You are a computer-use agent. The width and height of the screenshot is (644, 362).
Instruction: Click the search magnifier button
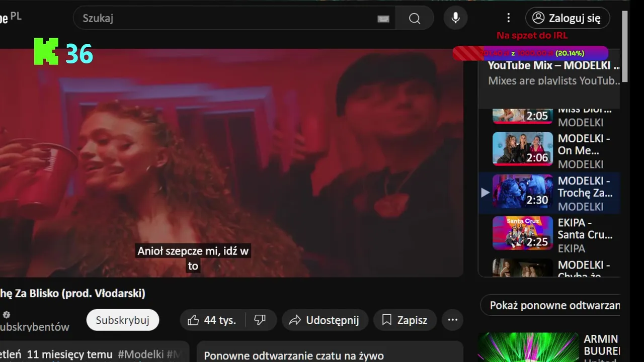(415, 18)
